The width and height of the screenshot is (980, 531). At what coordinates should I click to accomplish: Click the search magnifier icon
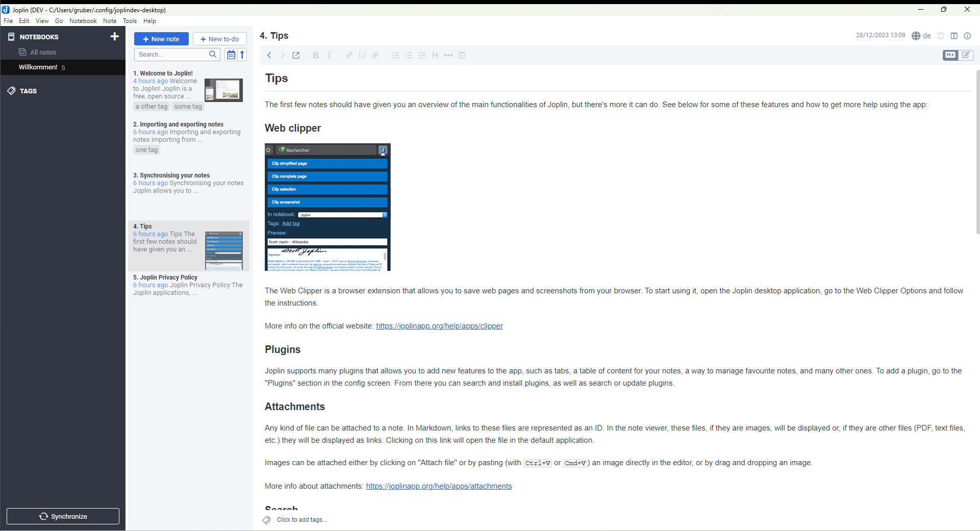point(213,55)
